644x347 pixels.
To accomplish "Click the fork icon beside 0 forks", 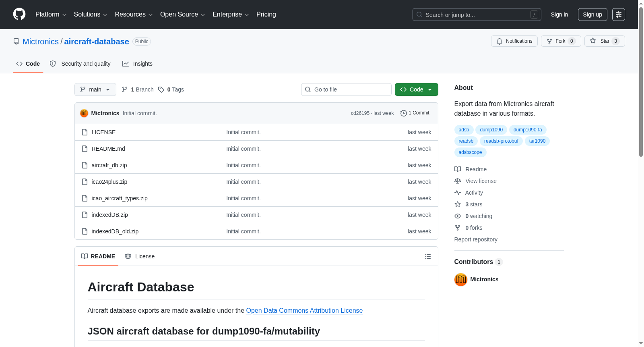I will pos(458,228).
